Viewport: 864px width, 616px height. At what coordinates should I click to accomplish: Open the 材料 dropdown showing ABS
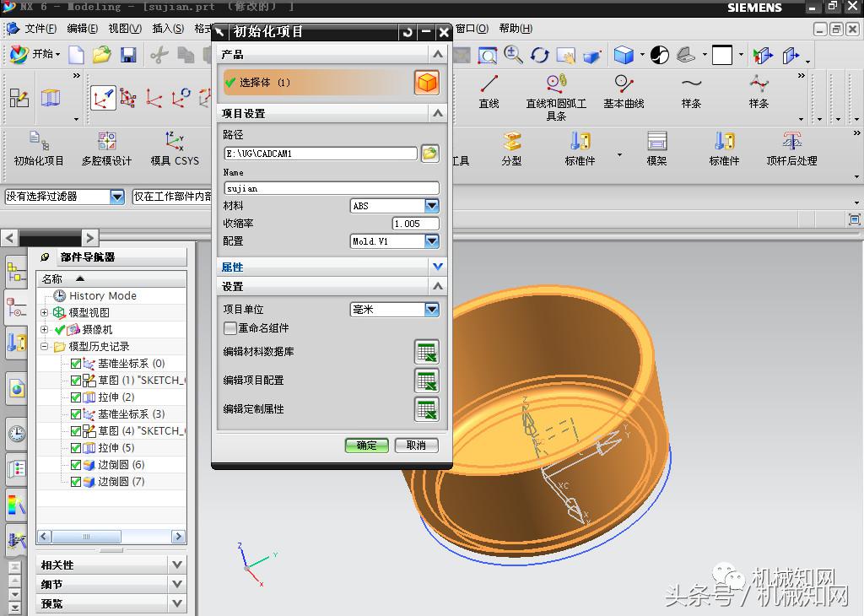point(430,205)
